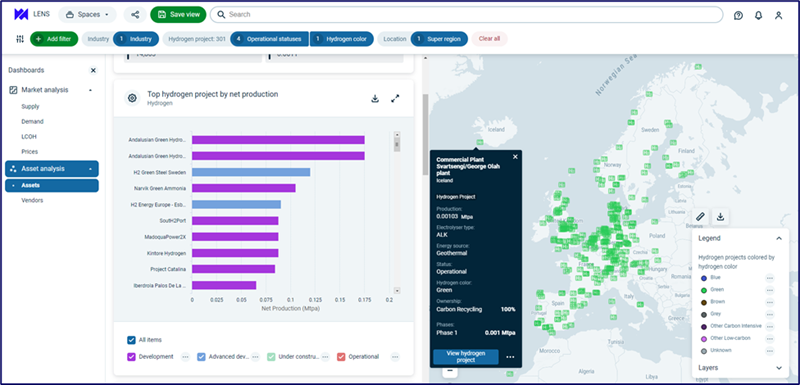The image size is (800, 385).
Task: Open the Super region filter chip
Action: click(x=439, y=39)
